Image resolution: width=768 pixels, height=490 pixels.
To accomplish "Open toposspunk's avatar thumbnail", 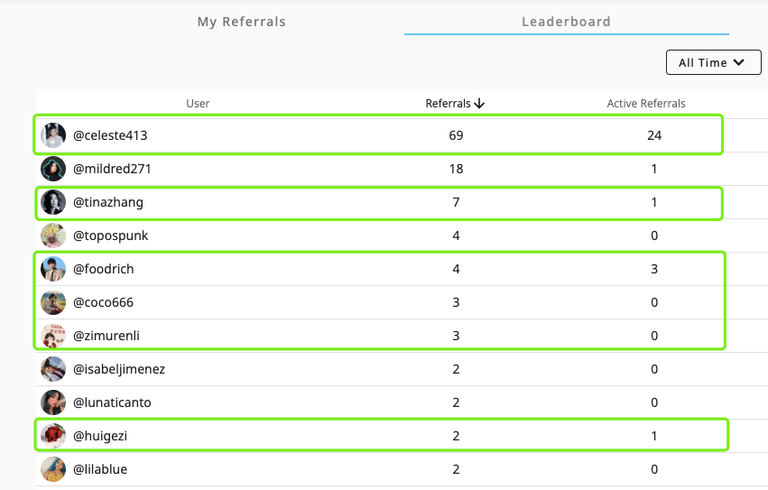I will point(53,235).
